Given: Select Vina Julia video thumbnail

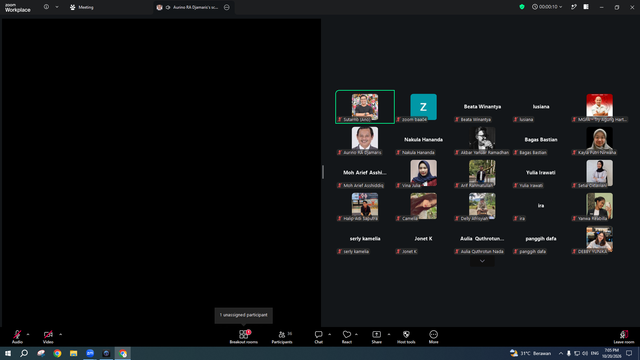Looking at the screenshot, I should [x=423, y=173].
